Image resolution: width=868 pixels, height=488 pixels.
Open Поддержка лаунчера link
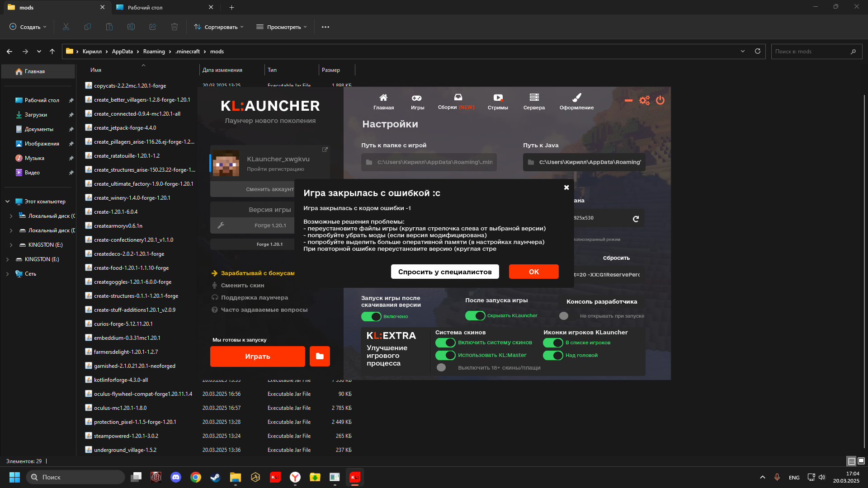click(x=255, y=298)
